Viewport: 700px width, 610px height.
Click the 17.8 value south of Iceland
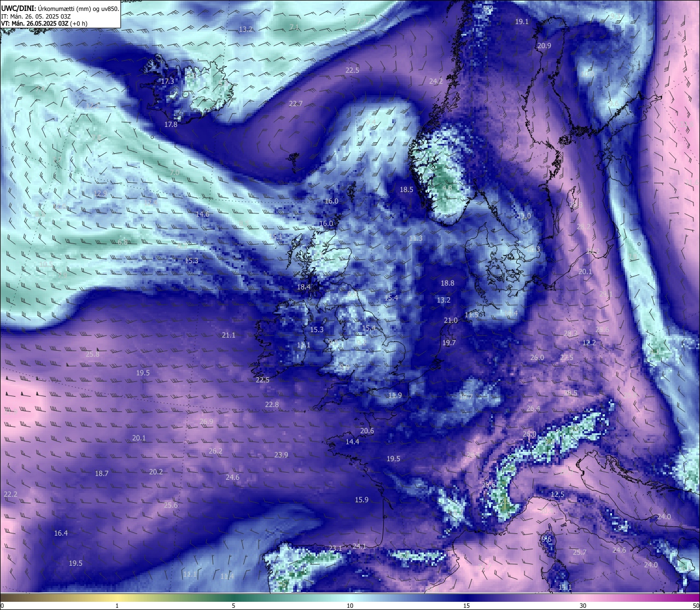(x=171, y=125)
